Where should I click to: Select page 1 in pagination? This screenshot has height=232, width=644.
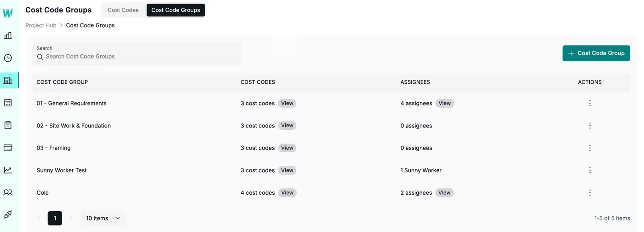click(55, 218)
